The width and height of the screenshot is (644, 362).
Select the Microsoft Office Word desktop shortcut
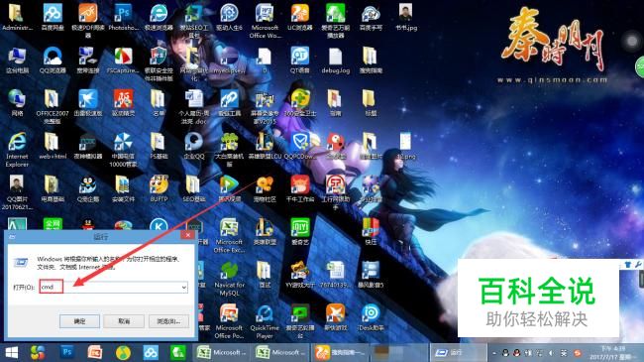pos(265,21)
